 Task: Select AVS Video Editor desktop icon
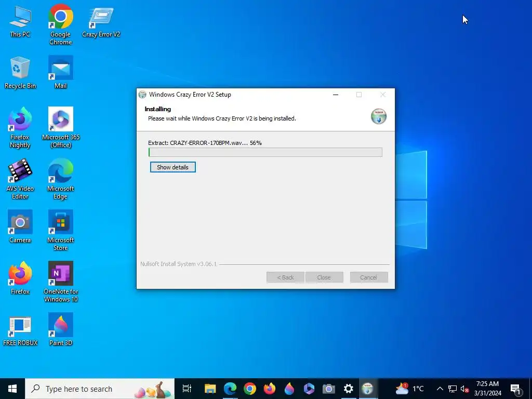[20, 179]
